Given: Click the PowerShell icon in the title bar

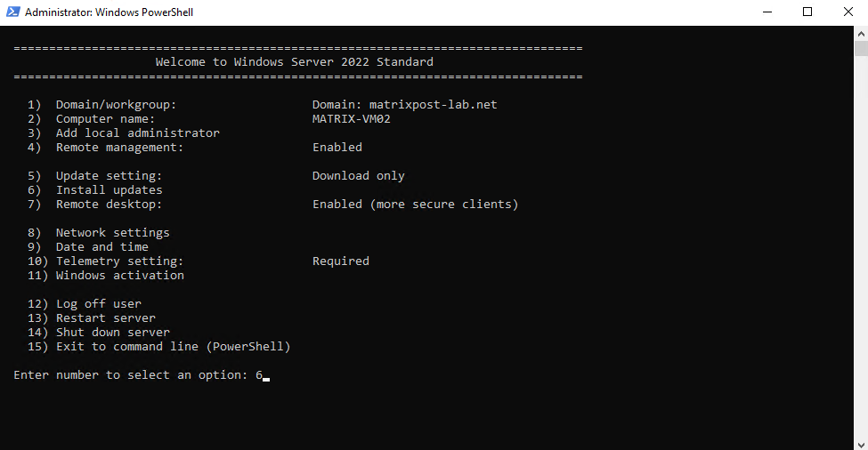Looking at the screenshot, I should point(12,12).
